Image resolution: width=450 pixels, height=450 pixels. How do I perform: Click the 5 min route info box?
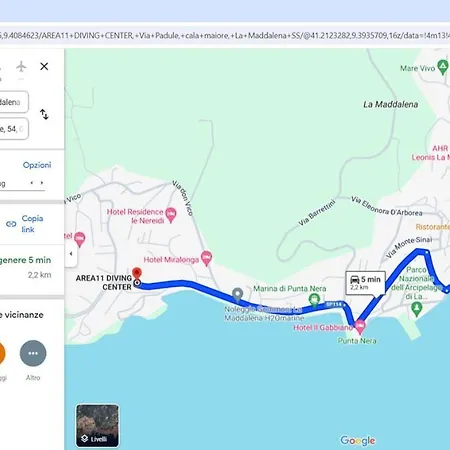[x=366, y=283]
